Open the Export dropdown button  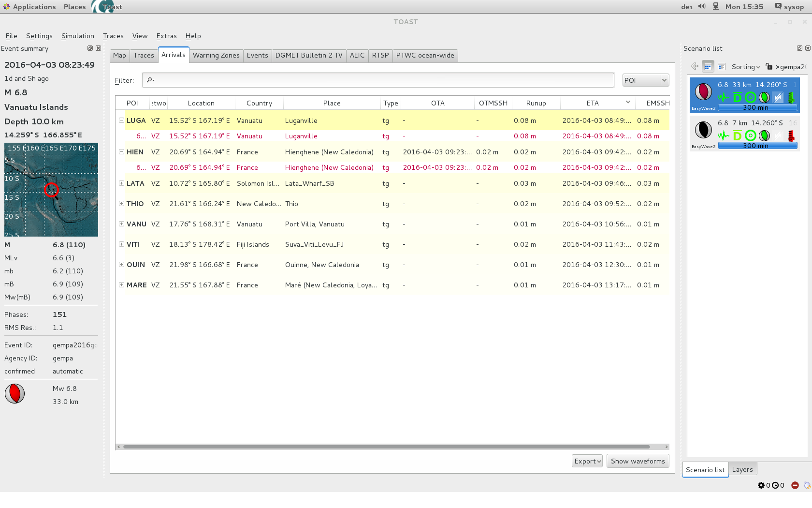click(587, 461)
